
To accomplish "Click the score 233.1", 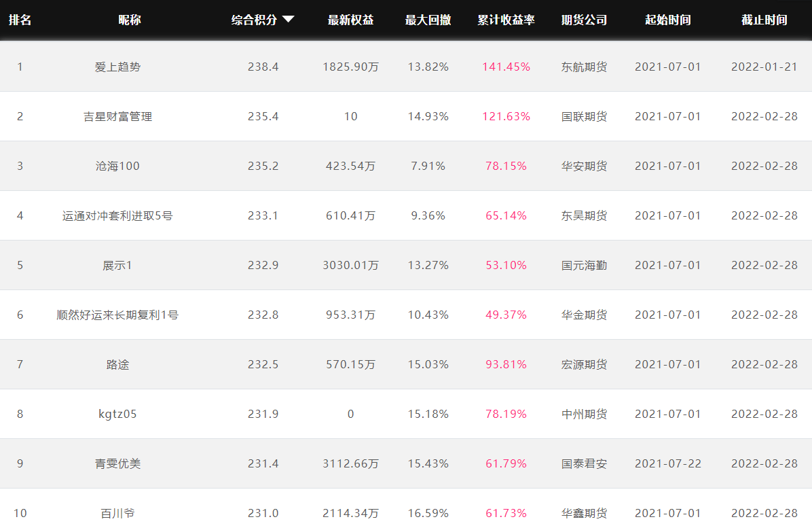I will tap(263, 215).
